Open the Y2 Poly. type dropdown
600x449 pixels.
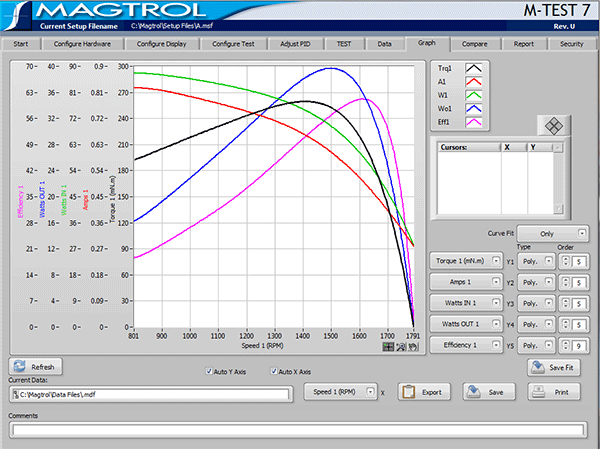536,282
